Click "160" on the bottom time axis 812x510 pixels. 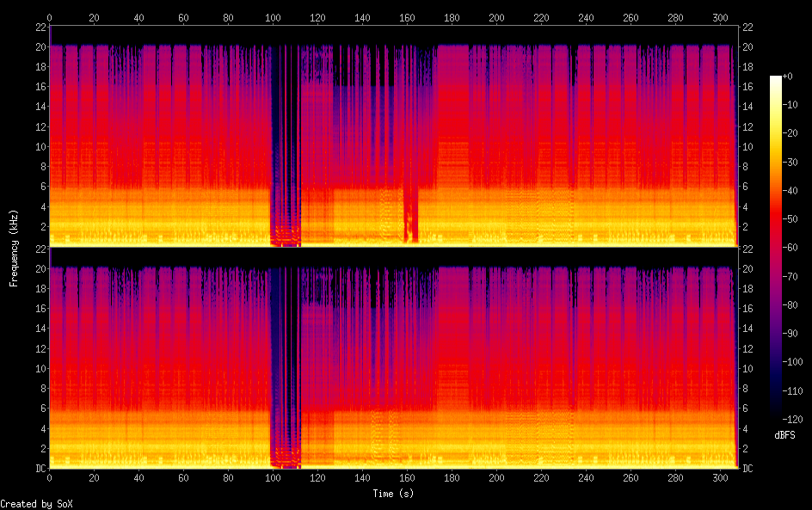tap(407, 478)
